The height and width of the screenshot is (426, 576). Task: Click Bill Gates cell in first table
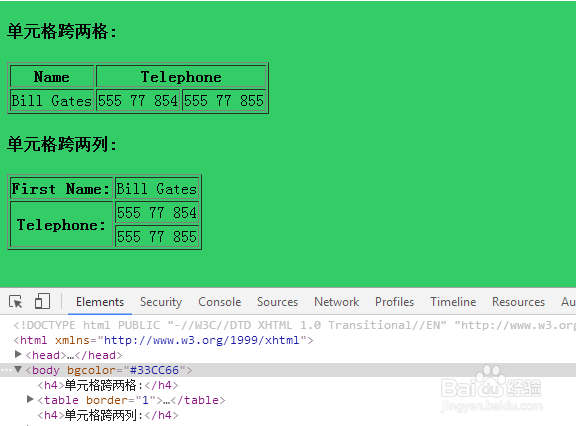(52, 100)
